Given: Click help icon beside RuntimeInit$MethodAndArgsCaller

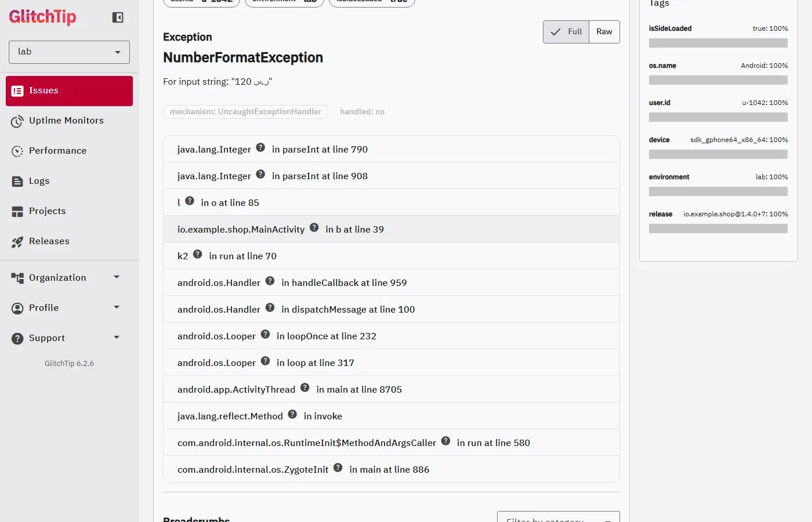Looking at the screenshot, I should pos(445,441).
